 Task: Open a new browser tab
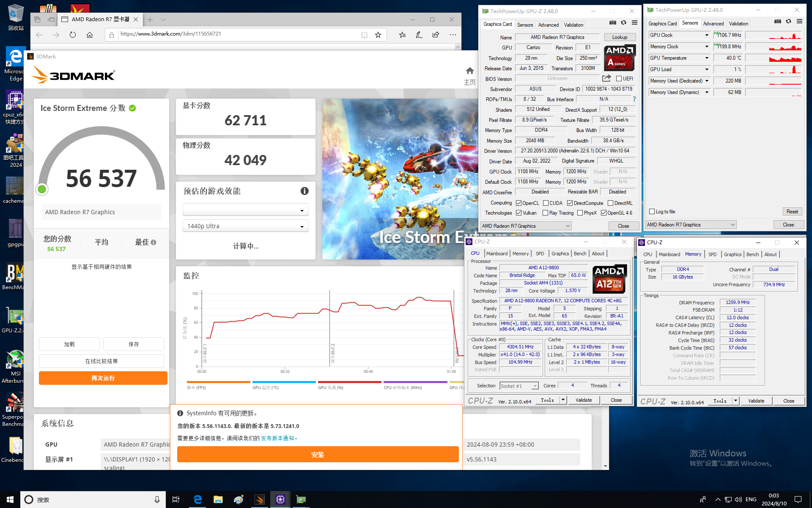coord(150,19)
